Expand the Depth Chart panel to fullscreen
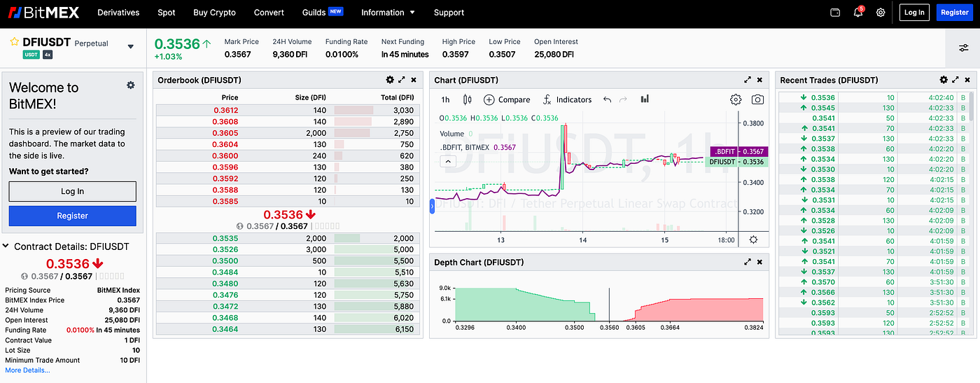Viewport: 980px width, 383px height. tap(748, 262)
